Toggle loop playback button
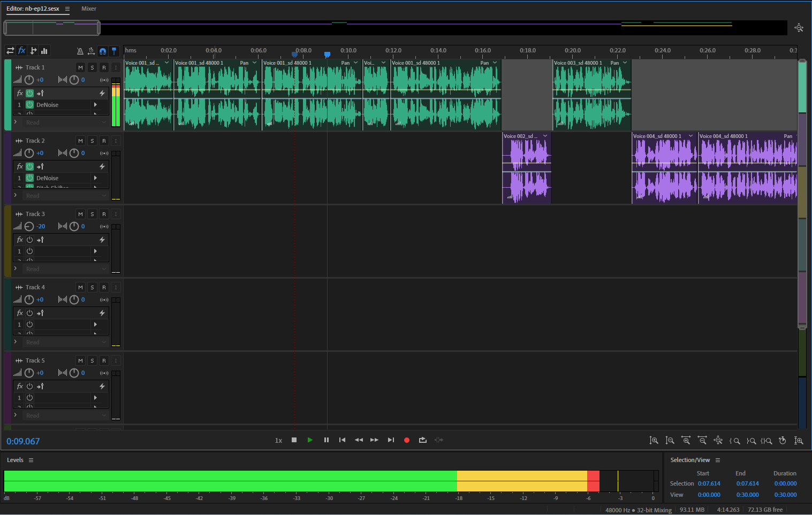812x515 pixels. (423, 440)
